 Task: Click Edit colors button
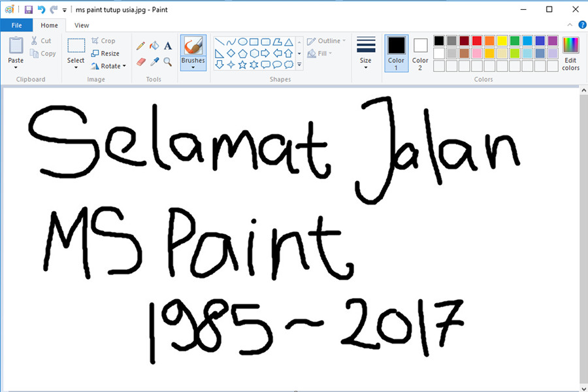click(x=570, y=54)
